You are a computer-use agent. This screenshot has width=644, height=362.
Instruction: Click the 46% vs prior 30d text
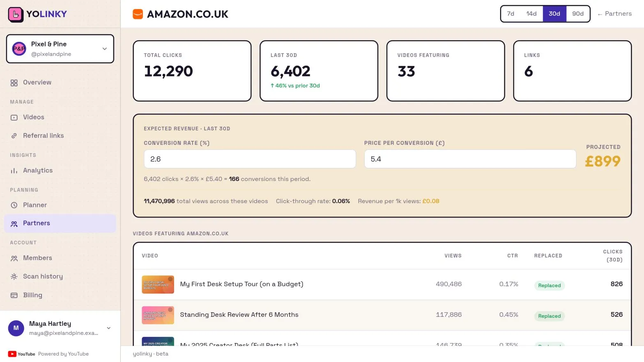coord(295,86)
